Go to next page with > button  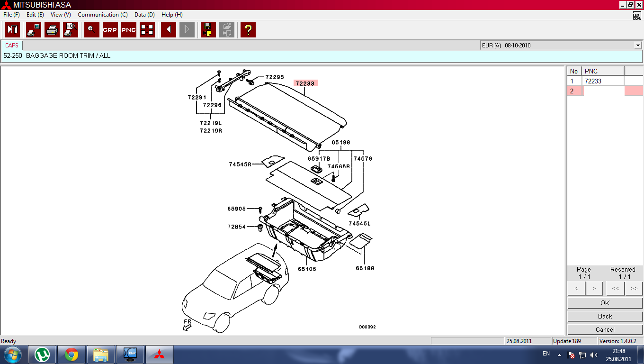[594, 288]
